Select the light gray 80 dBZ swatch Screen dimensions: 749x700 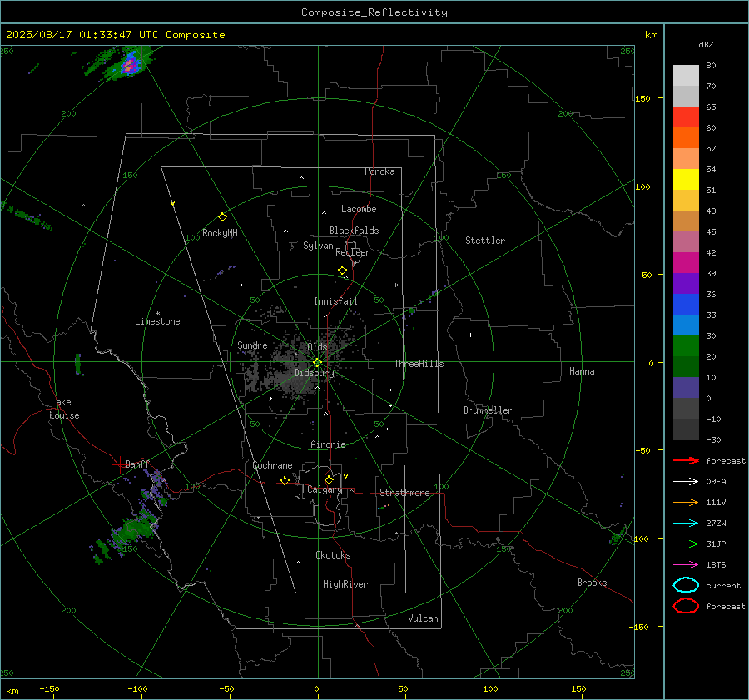tap(686, 75)
